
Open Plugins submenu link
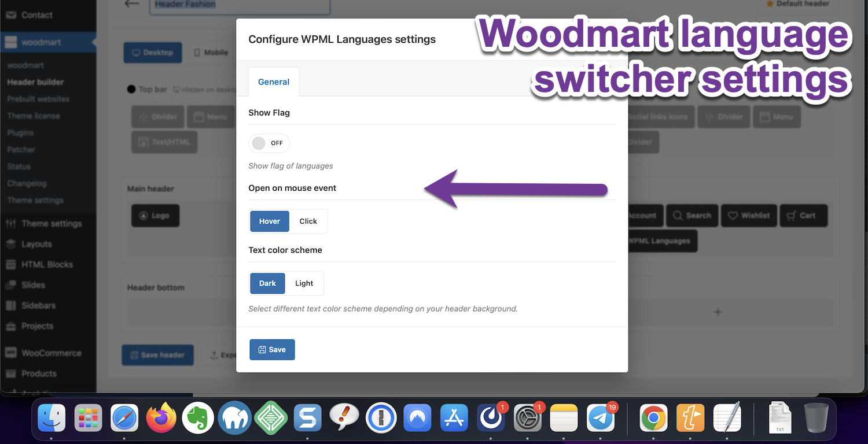coord(20,132)
